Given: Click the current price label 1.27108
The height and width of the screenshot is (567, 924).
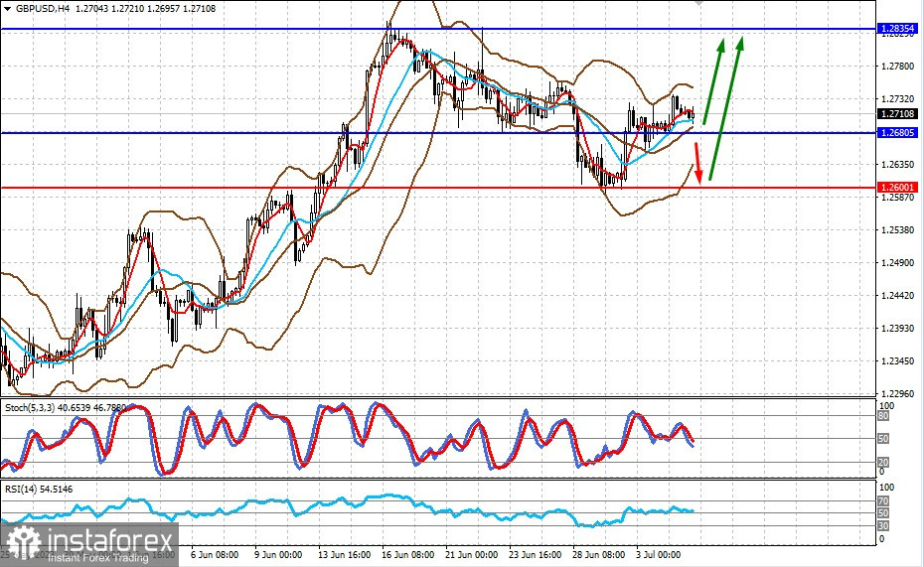Looking at the screenshot, I should click(897, 113).
